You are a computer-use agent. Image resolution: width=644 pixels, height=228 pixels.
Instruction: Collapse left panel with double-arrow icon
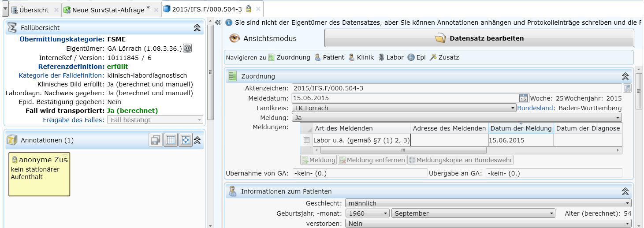coord(217,22)
